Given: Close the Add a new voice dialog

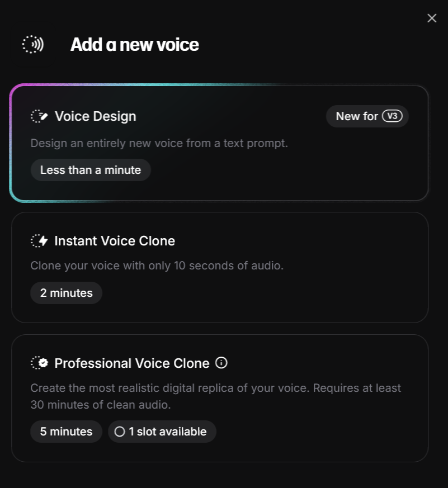Looking at the screenshot, I should coord(432,18).
